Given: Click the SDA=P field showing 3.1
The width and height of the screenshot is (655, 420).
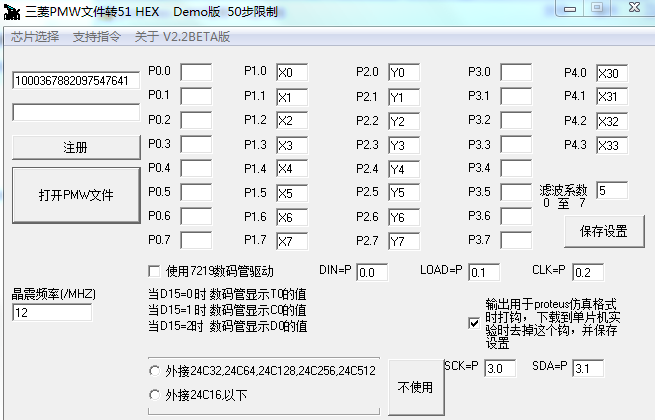Looking at the screenshot, I should coord(588,368).
